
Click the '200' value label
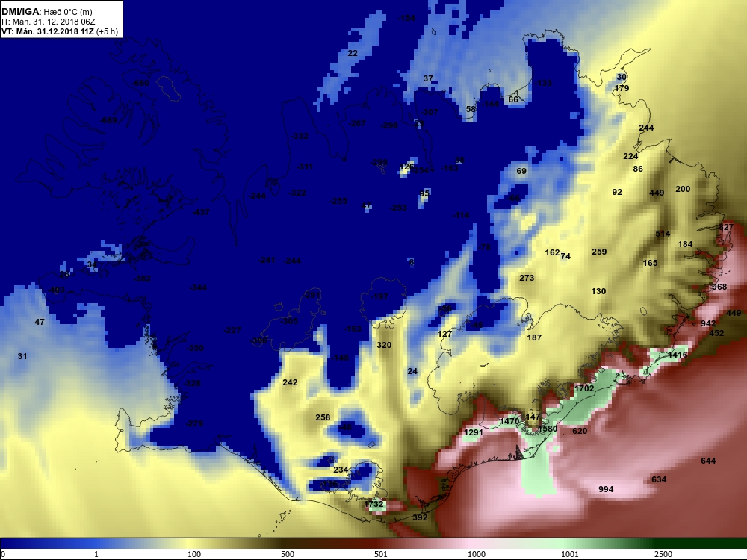pos(683,189)
